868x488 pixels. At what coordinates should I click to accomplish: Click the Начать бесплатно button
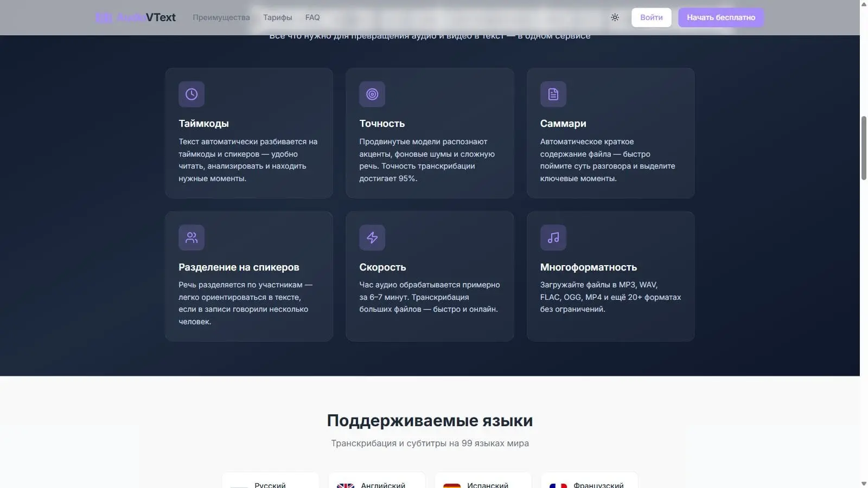[721, 17]
